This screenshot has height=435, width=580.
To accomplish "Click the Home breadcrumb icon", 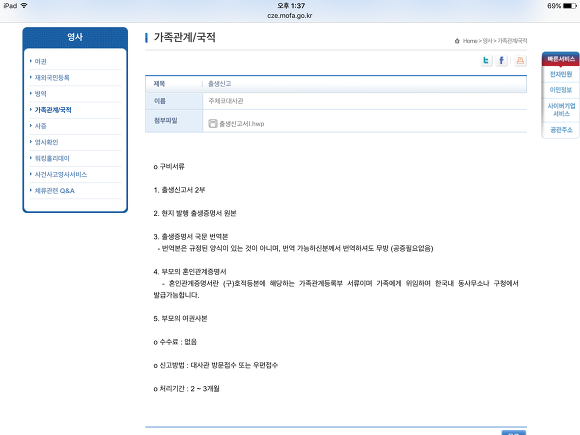I will click(457, 41).
